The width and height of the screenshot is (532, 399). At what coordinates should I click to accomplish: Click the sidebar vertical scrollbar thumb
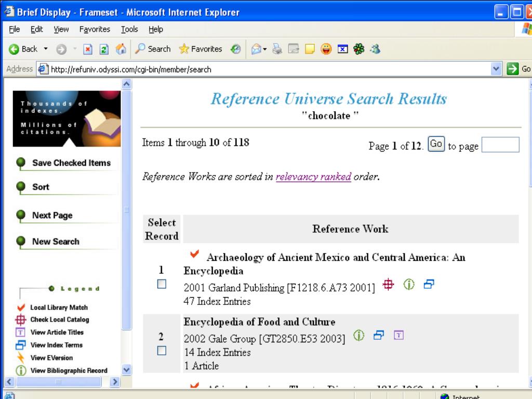(x=127, y=210)
